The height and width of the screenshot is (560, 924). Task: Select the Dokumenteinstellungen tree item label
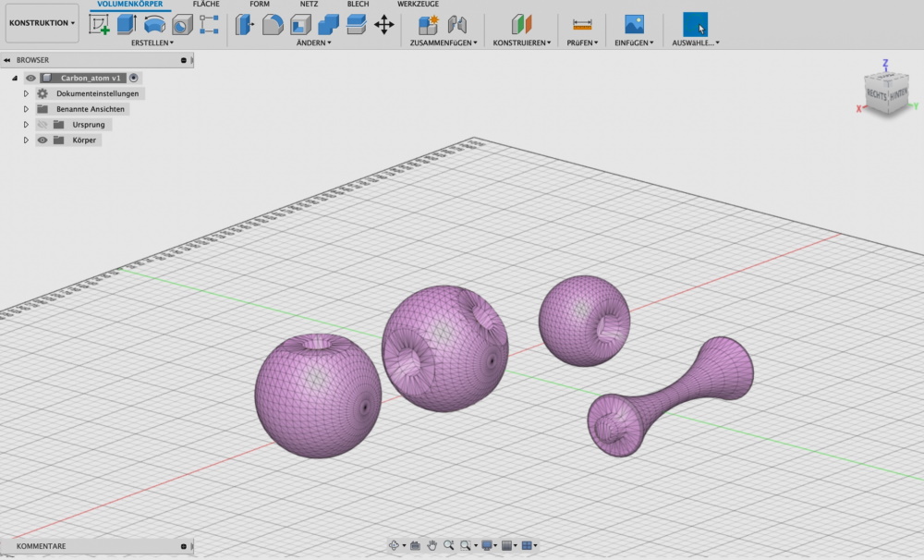pos(97,93)
